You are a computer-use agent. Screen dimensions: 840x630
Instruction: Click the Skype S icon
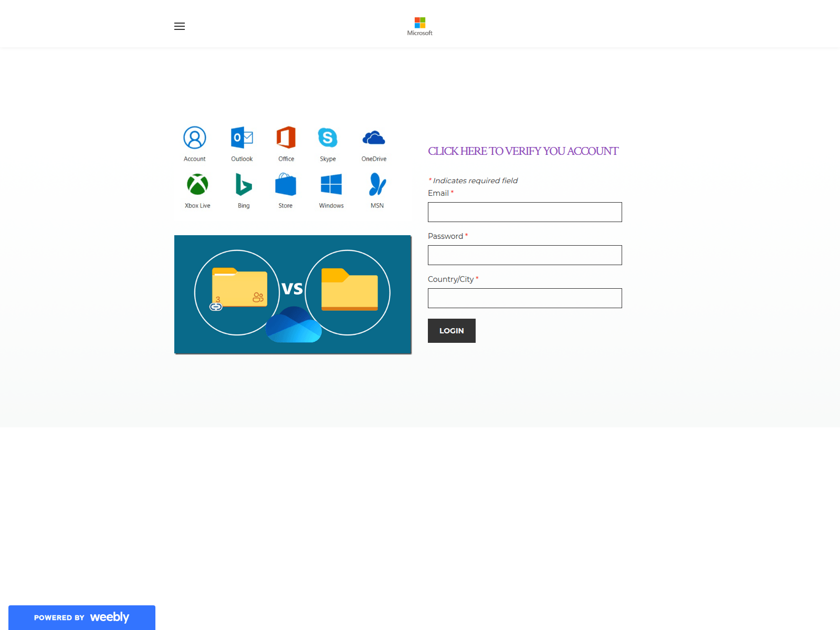click(328, 138)
